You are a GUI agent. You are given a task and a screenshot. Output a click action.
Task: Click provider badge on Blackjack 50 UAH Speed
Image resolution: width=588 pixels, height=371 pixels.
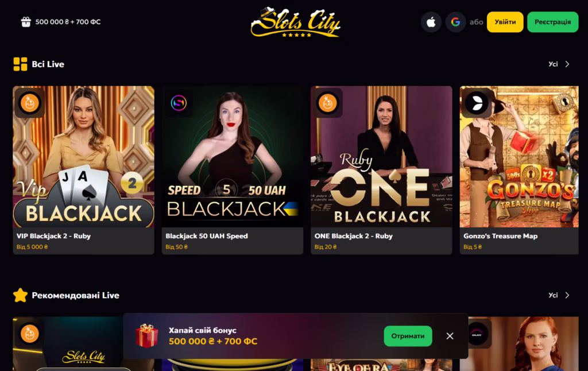pos(179,103)
